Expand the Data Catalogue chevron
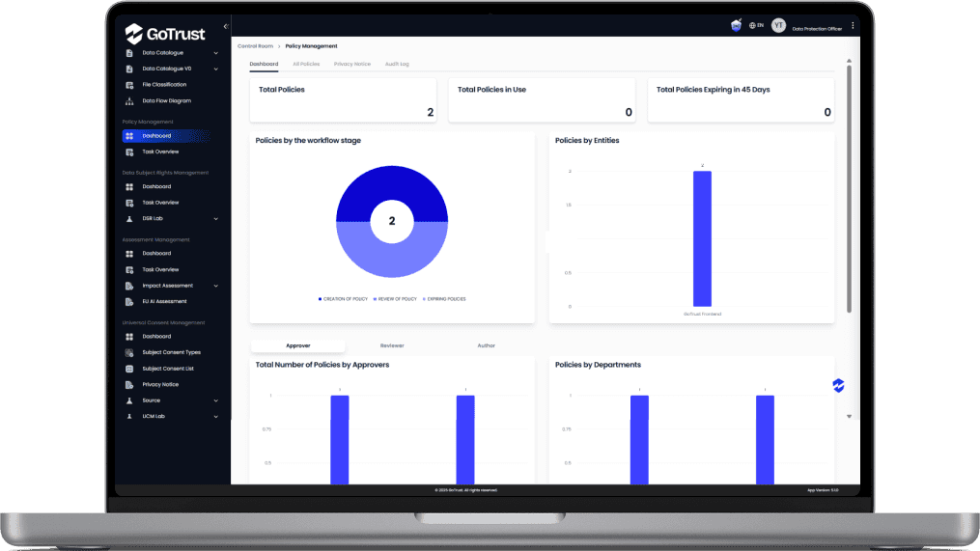This screenshot has height=551, width=980. point(215,53)
